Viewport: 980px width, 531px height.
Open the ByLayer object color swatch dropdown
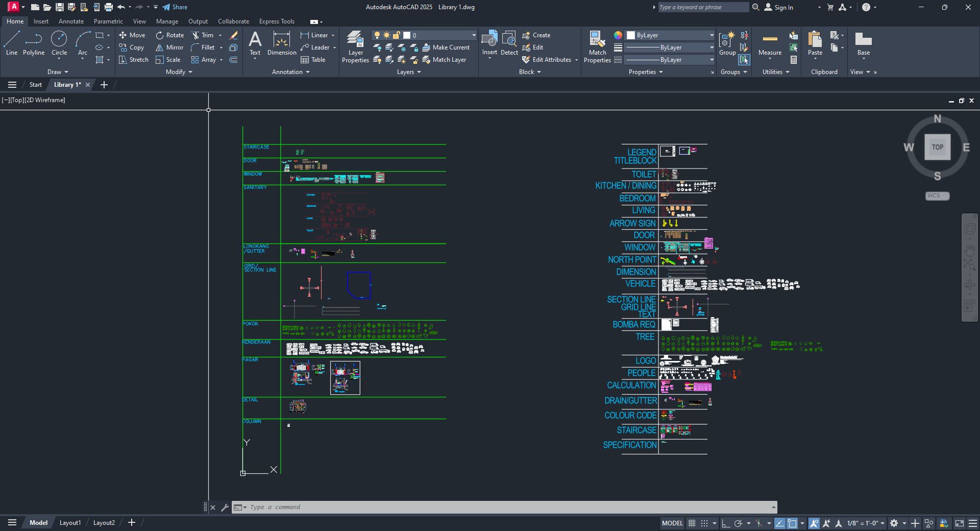point(711,35)
